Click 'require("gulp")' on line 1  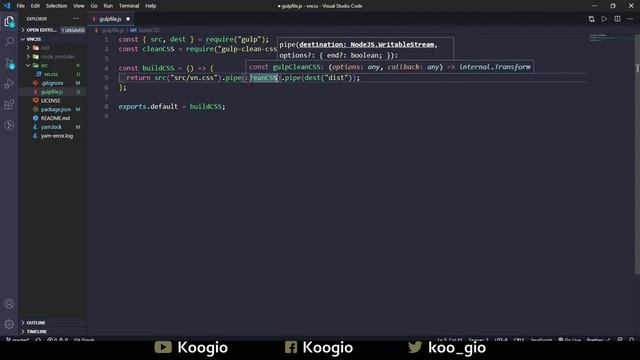(237, 39)
